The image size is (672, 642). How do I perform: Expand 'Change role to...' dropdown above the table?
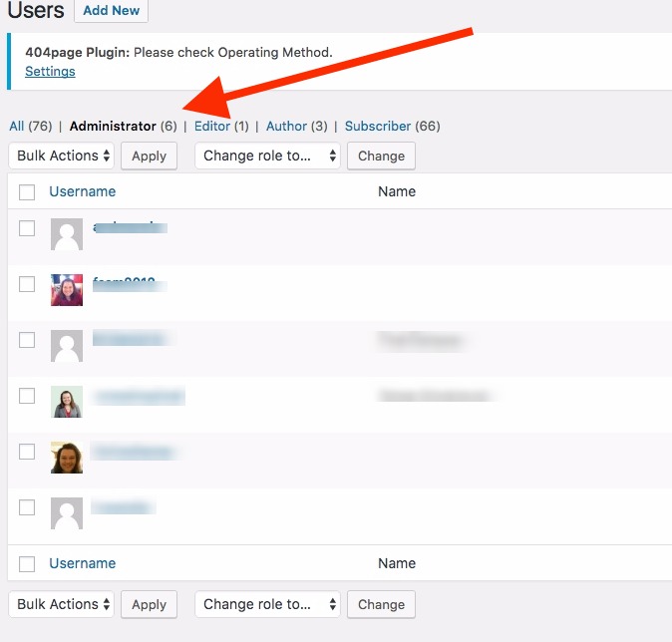click(267, 157)
